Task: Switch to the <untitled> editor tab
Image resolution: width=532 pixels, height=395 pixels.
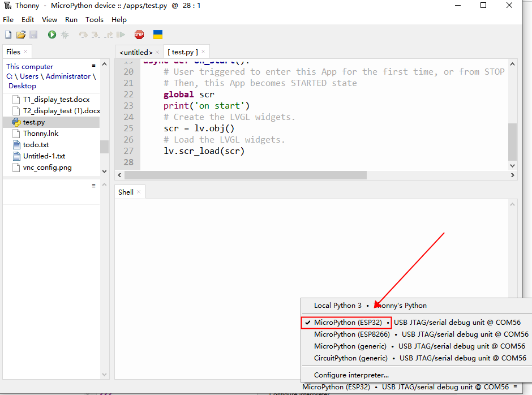Action: [136, 52]
